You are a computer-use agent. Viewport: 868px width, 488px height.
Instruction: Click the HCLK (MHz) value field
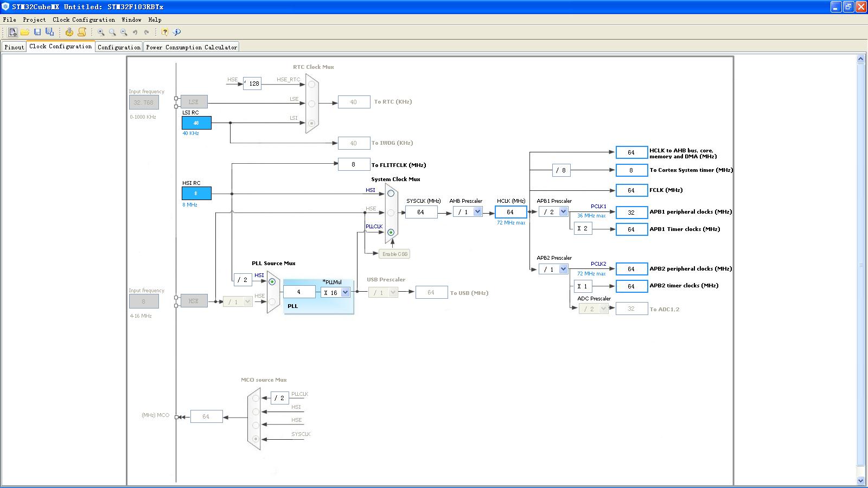510,212
